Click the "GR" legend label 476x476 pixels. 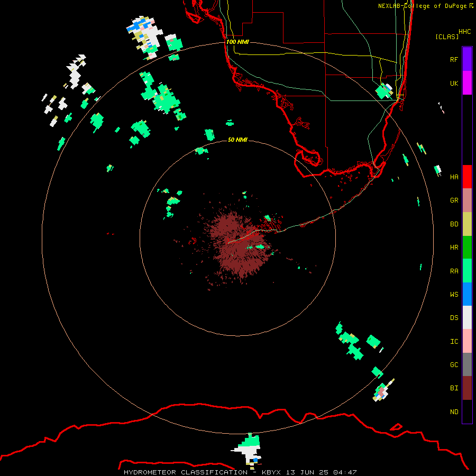454,200
